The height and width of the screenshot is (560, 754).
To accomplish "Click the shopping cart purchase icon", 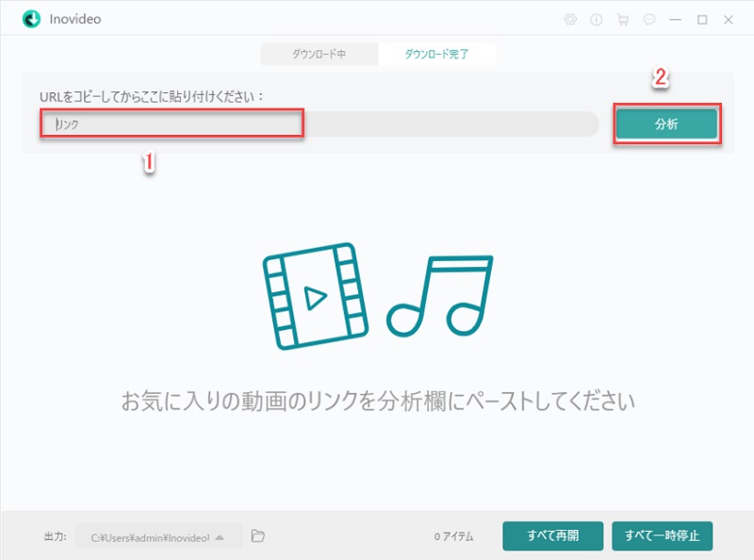I will click(623, 20).
